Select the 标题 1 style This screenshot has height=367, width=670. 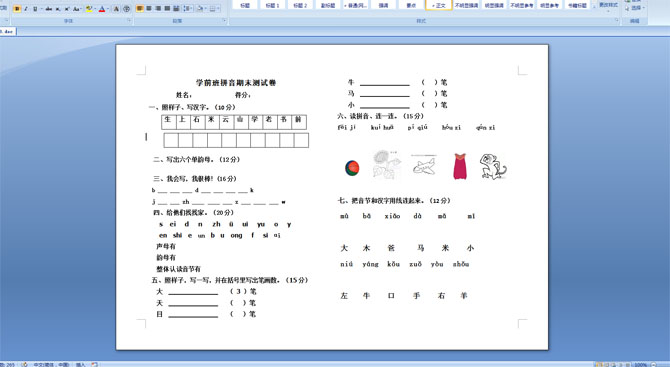[272, 5]
